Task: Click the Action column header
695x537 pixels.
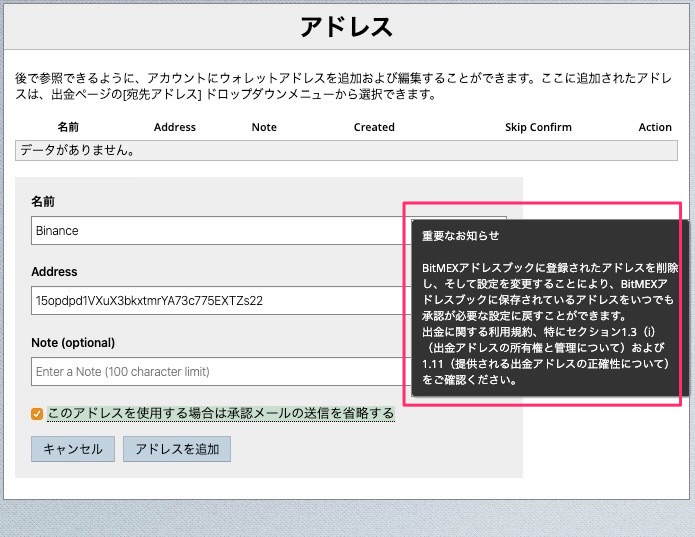Action: point(655,127)
